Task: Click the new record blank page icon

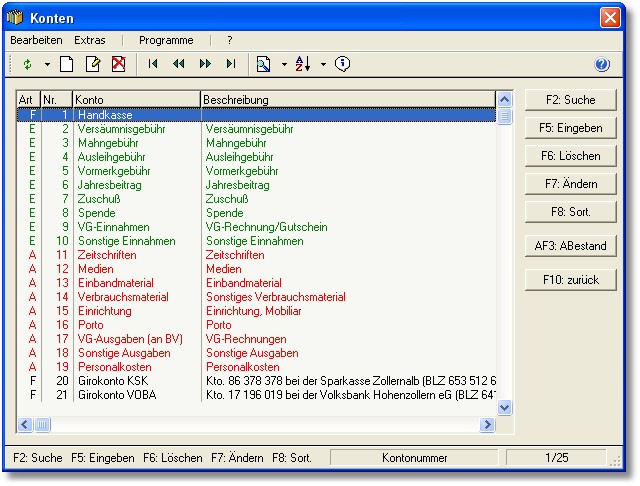Action: tap(67, 64)
